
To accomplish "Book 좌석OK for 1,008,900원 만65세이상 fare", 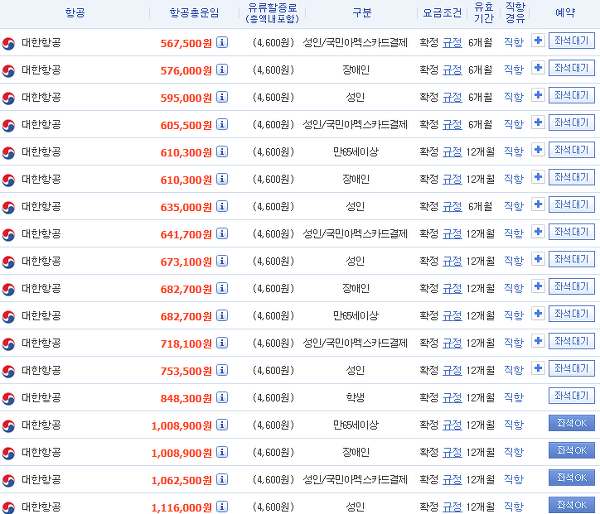I will [572, 423].
